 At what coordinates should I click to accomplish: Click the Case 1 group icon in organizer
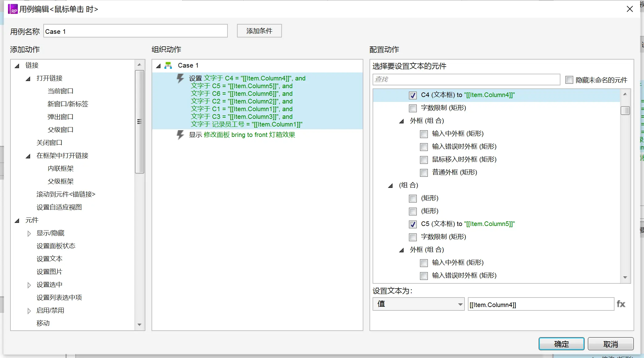pos(169,65)
